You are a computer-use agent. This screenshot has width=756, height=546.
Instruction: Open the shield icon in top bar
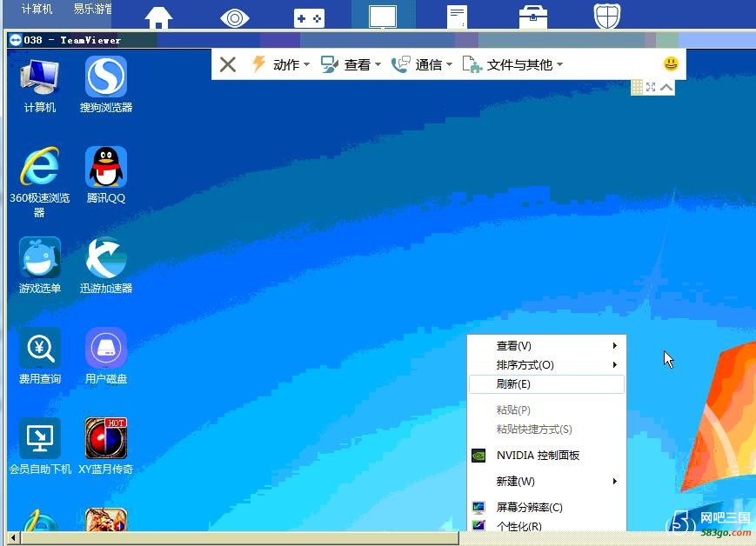pyautogui.click(x=607, y=17)
